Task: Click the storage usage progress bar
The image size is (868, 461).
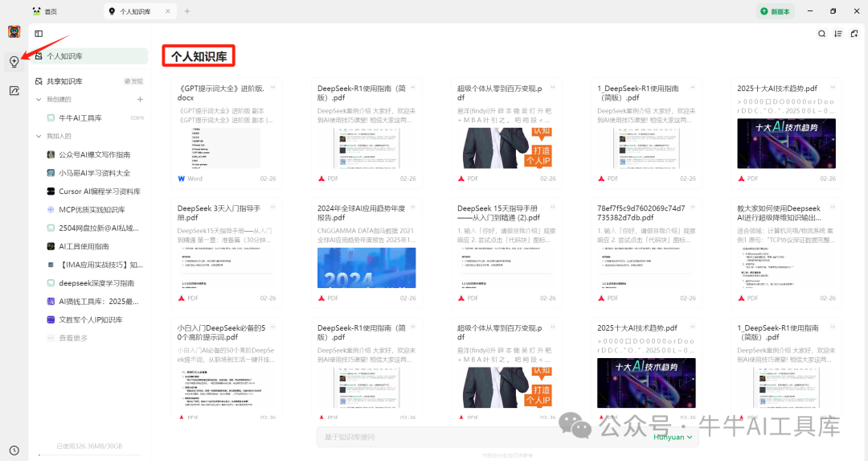Action: click(90, 455)
